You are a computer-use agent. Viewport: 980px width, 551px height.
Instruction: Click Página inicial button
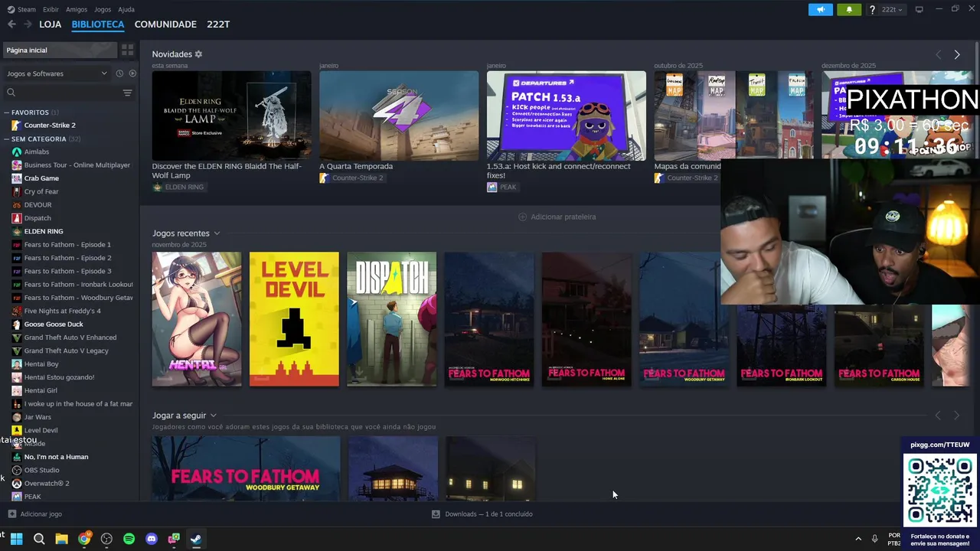60,50
